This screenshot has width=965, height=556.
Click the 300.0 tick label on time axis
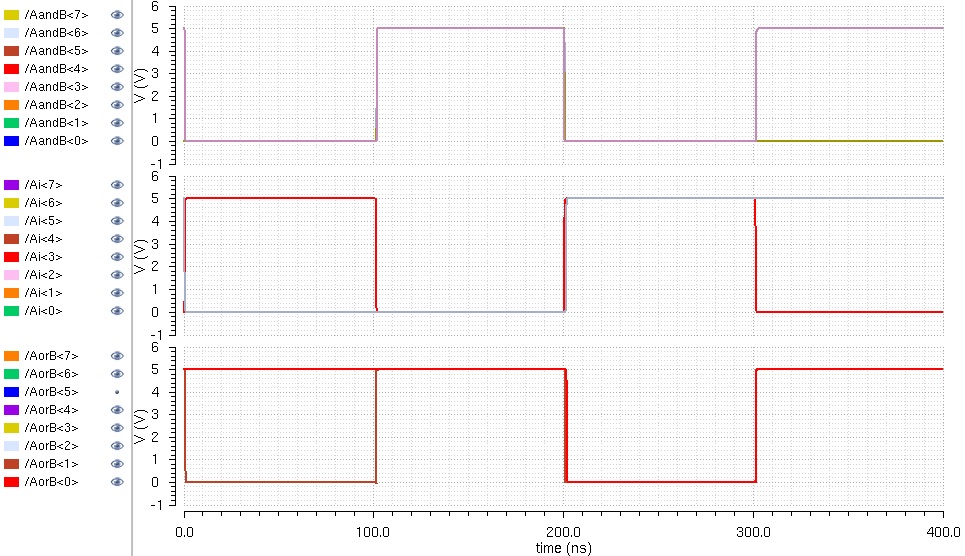[753, 533]
